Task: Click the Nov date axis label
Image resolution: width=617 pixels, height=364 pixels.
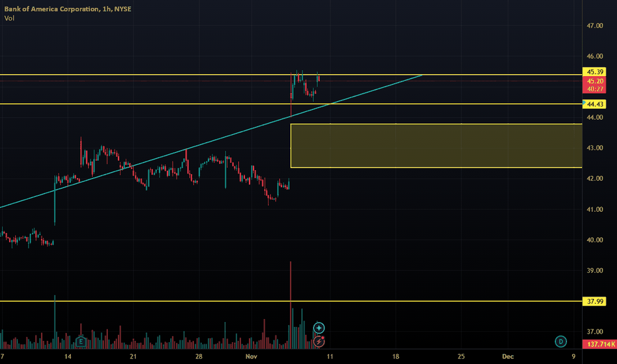Action: click(x=251, y=357)
